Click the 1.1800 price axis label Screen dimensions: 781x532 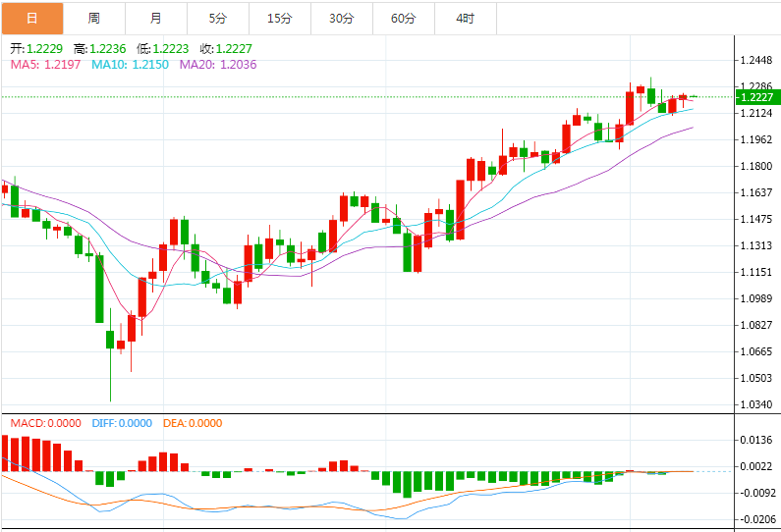pos(756,166)
